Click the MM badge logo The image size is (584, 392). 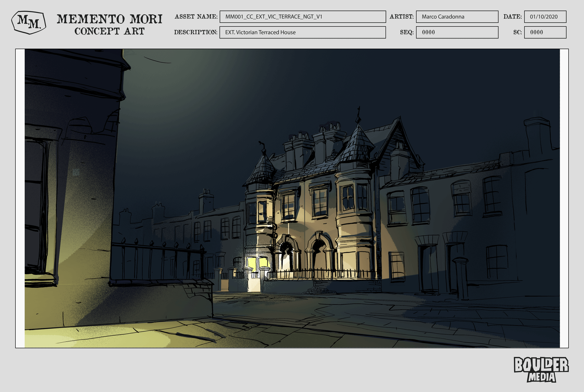pyautogui.click(x=29, y=23)
